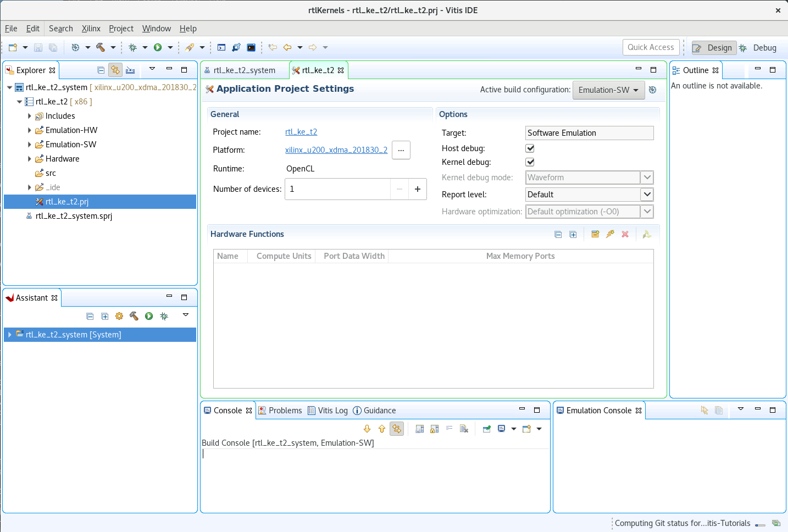Switch to the Guidance tab
The height and width of the screenshot is (532, 788).
coord(374,411)
